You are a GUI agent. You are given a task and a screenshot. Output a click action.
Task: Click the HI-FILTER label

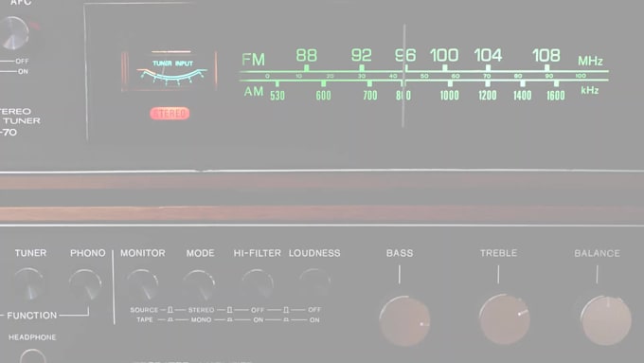[257, 253]
